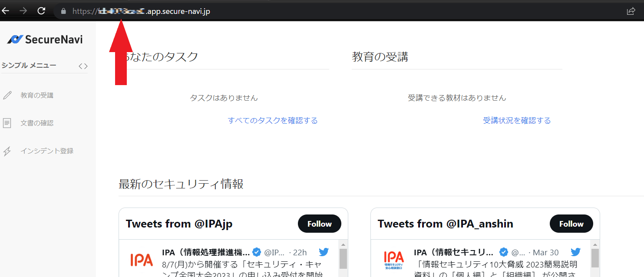Select the 情報セキュリティ10大脅威 tweet text
The width and height of the screenshot is (644, 277).
click(x=495, y=269)
